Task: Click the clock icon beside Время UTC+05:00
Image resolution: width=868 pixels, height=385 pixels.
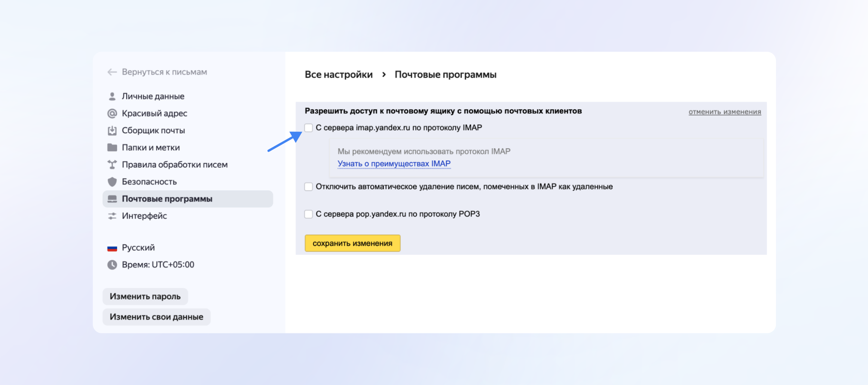Action: pyautogui.click(x=112, y=265)
